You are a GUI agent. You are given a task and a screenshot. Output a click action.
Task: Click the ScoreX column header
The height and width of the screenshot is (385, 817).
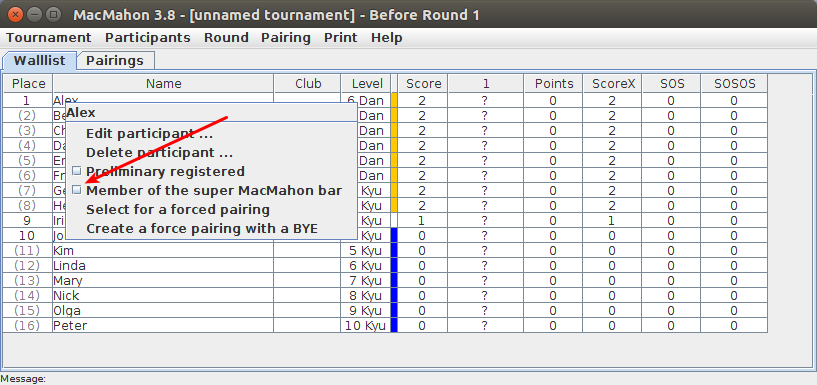(613, 83)
